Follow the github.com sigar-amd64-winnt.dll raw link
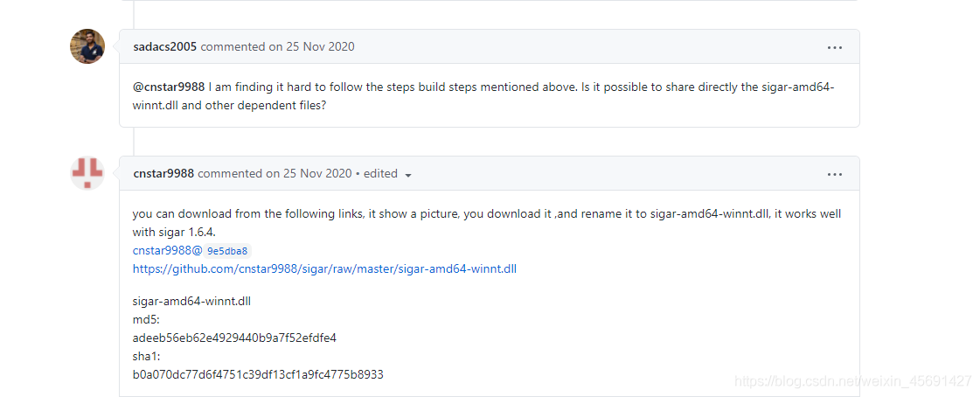The image size is (980, 397). click(x=324, y=268)
